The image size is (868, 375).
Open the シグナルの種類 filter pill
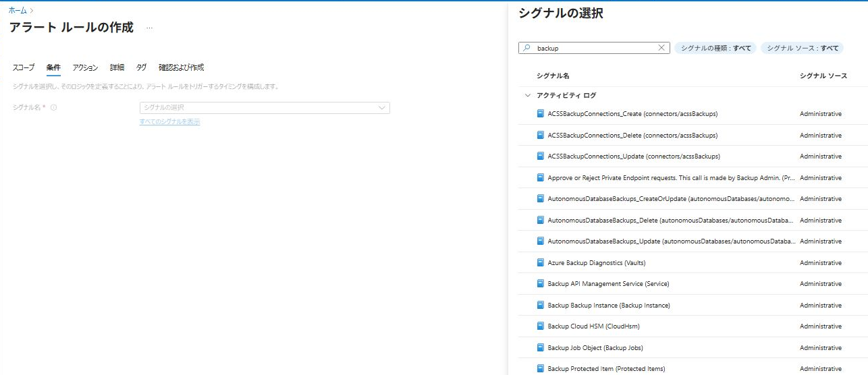(x=715, y=48)
